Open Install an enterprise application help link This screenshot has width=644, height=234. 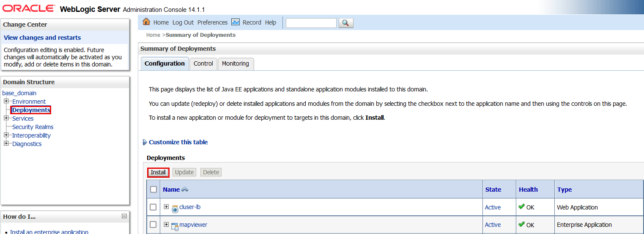click(49, 232)
